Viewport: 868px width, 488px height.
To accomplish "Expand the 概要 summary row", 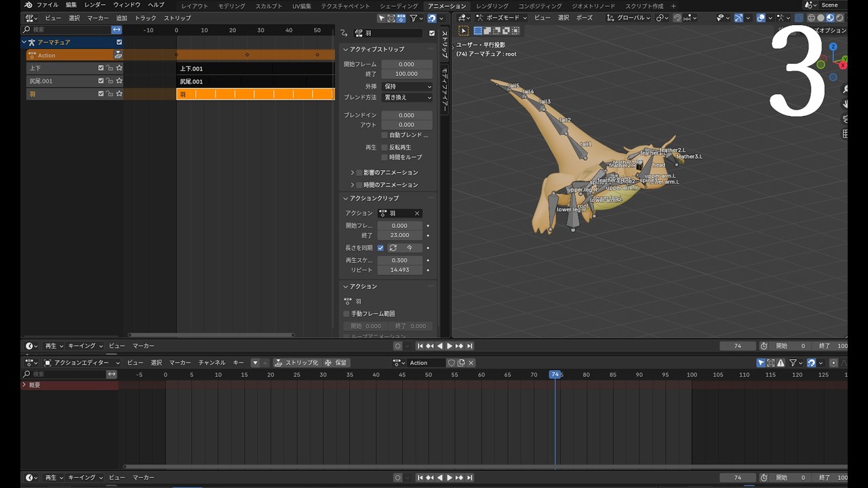I will point(24,385).
